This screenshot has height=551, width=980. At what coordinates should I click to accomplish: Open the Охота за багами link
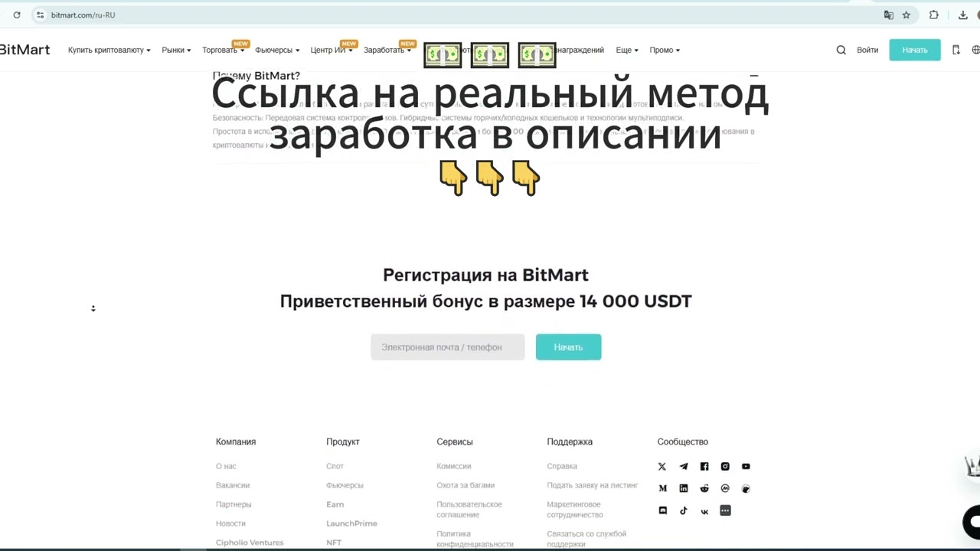click(465, 485)
